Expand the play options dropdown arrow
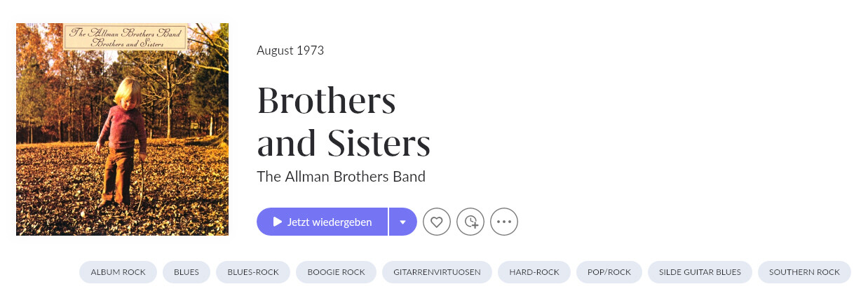 tap(402, 222)
